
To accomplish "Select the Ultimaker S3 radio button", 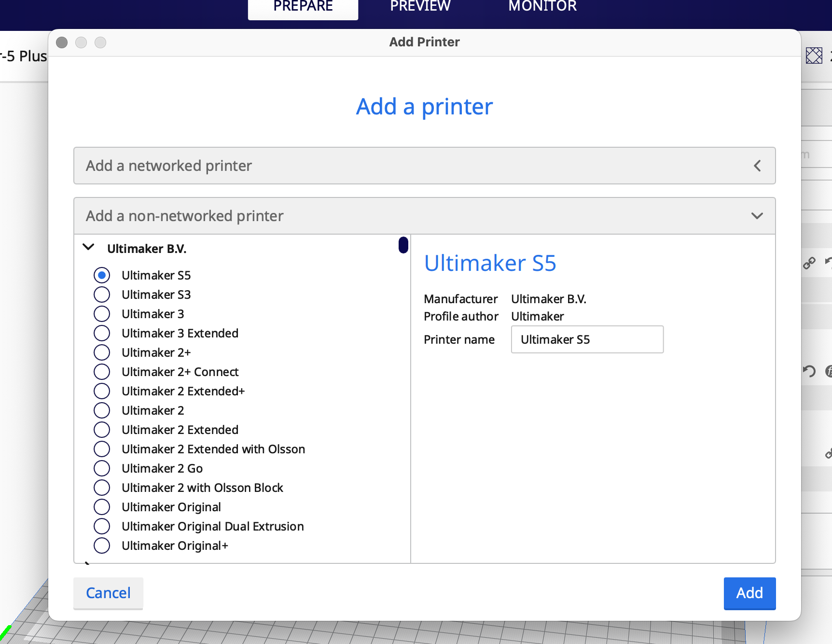I will coord(102,294).
